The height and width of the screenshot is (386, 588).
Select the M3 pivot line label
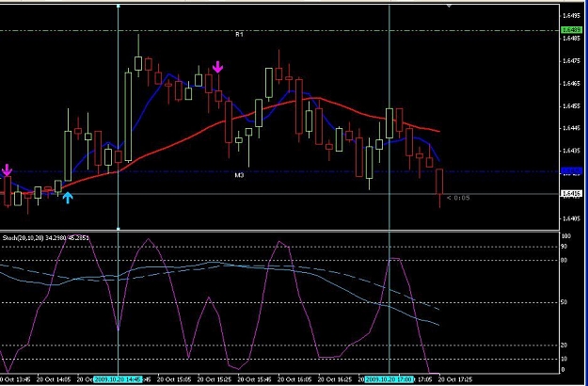[x=239, y=175]
